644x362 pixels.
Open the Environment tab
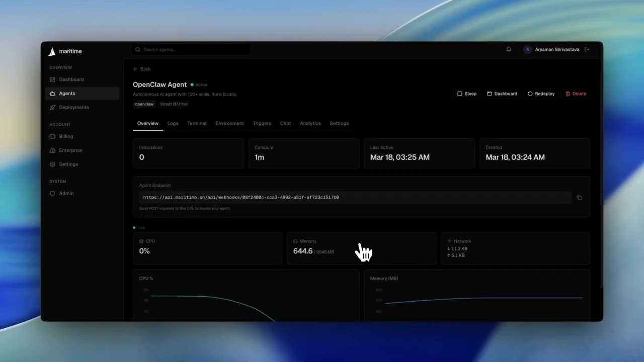[x=229, y=123]
